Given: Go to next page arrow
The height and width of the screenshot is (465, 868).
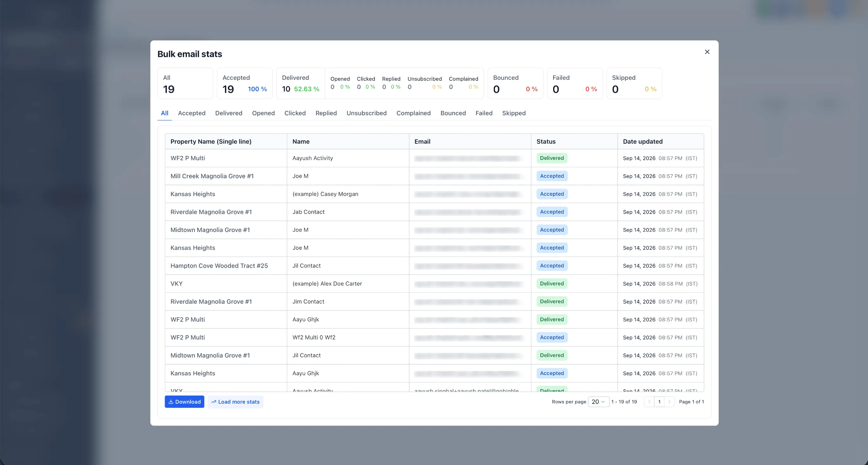Looking at the screenshot, I should tap(669, 402).
